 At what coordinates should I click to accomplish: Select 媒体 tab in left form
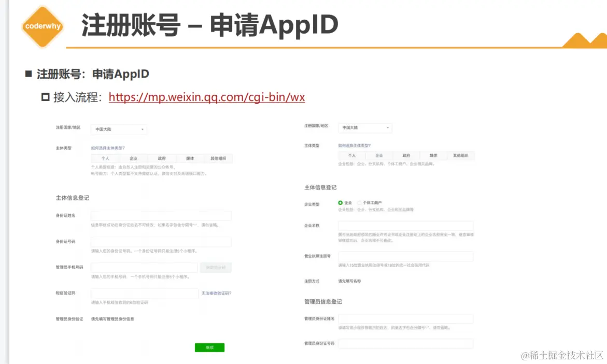click(190, 158)
